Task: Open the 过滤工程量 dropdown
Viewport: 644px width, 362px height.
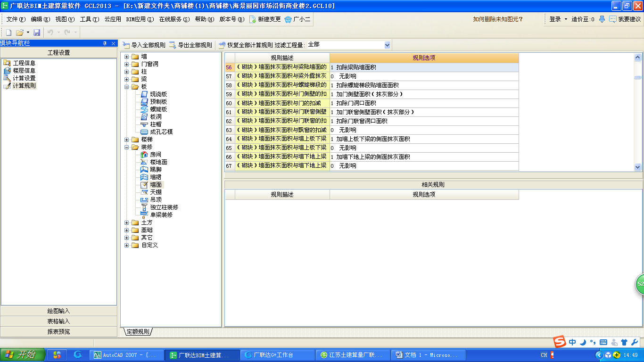Action: click(387, 45)
